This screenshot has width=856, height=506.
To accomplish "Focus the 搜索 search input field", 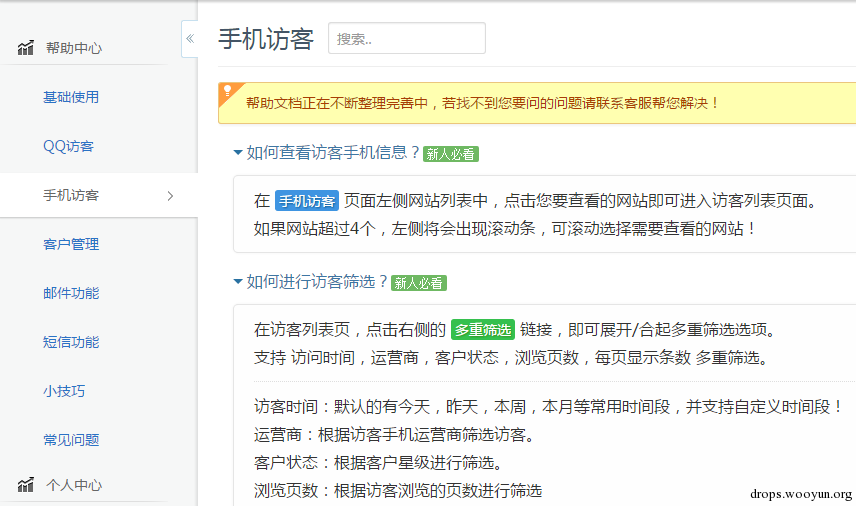I will pyautogui.click(x=406, y=39).
